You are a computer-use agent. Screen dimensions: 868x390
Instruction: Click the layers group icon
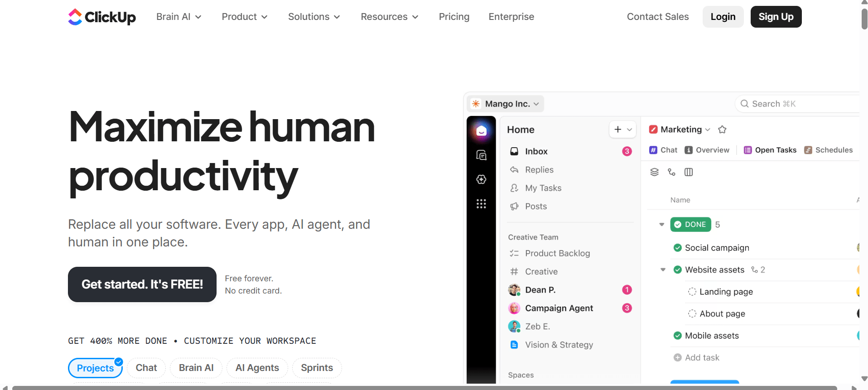(x=654, y=172)
